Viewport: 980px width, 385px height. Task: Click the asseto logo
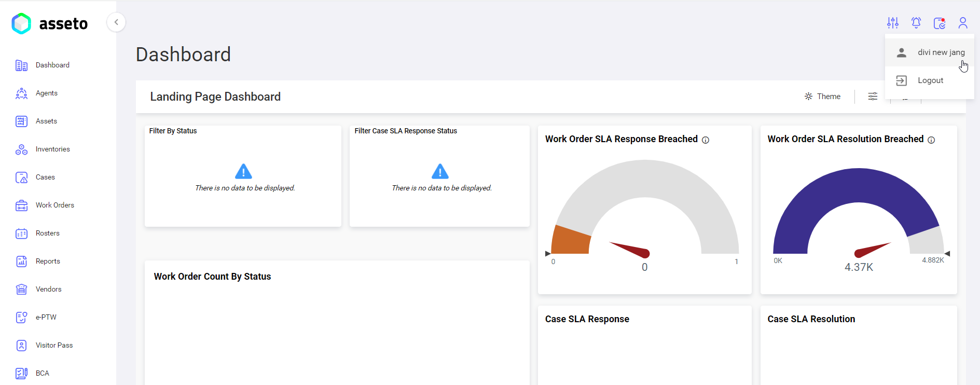[50, 23]
